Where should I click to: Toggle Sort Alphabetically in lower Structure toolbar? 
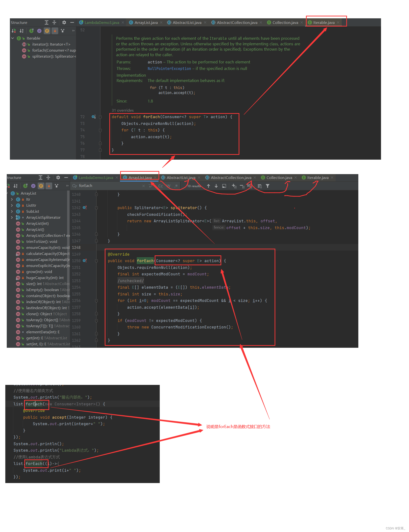tap(16, 186)
